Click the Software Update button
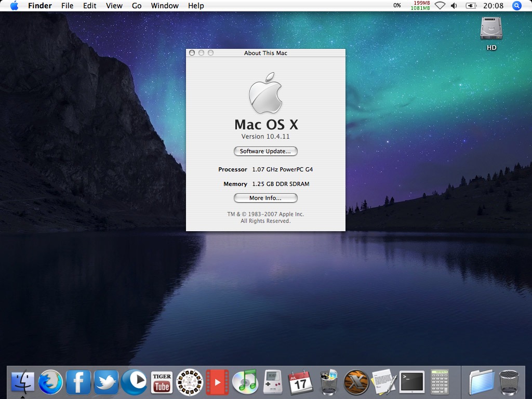 [265, 151]
